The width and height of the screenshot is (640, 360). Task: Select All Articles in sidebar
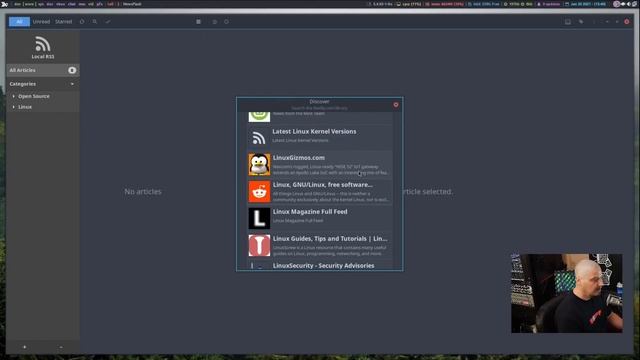[x=42, y=70]
